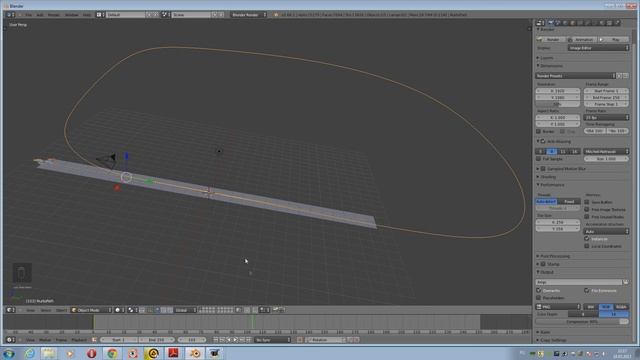Open Adobe Reader from the taskbar
The width and height of the screenshot is (640, 360).
point(173,353)
